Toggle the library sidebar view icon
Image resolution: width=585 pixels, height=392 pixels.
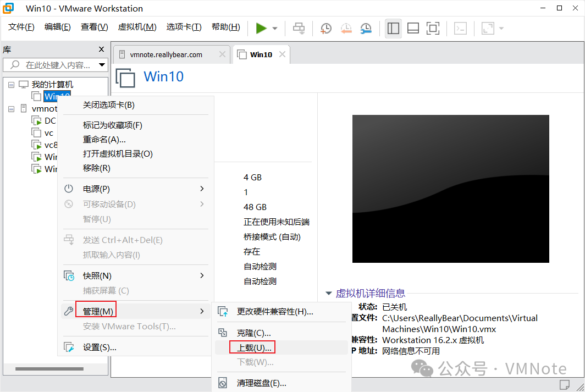click(x=393, y=29)
